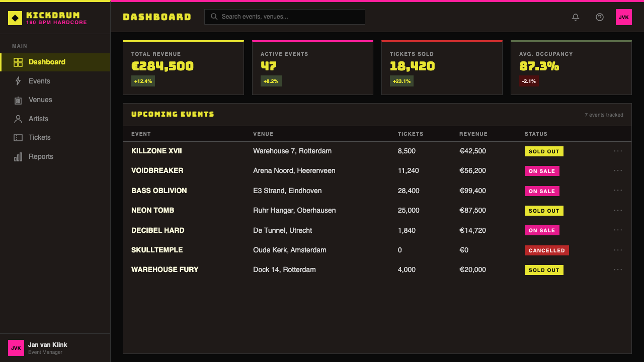
Task: Focus the Search events, venues field
Action: coord(285,17)
